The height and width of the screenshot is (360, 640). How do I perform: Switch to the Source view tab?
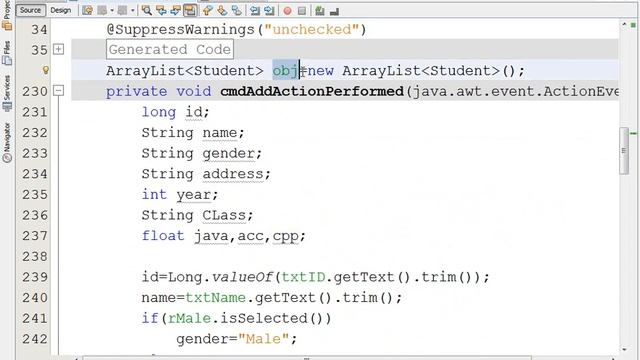pos(31,10)
